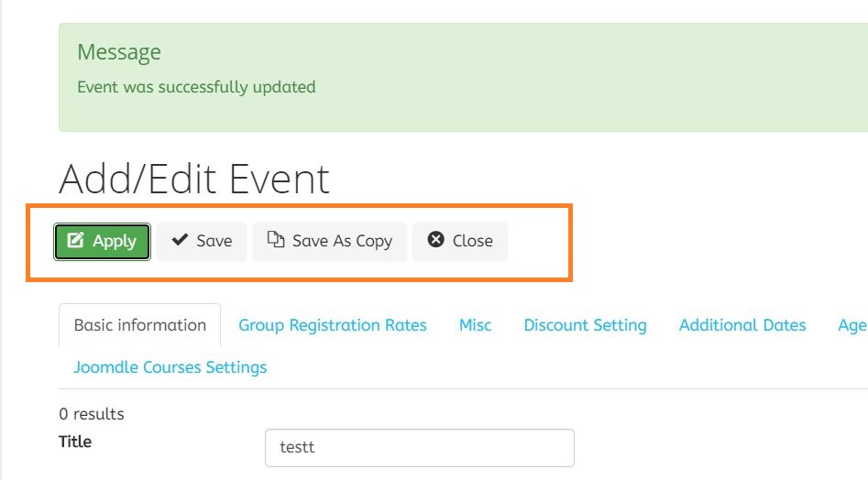This screenshot has width=868, height=480.
Task: Select the Misc tab
Action: click(475, 325)
